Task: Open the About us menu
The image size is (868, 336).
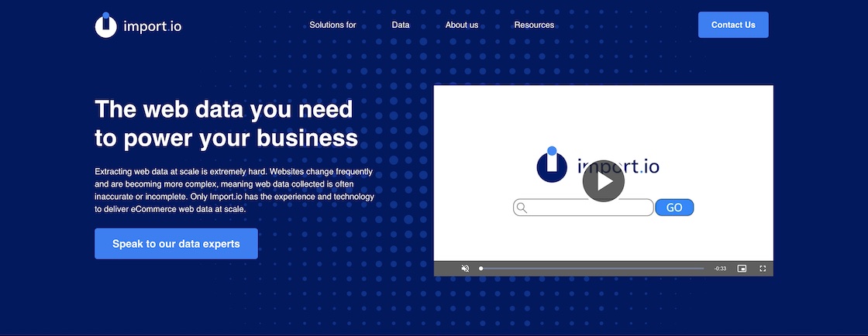Action: pyautogui.click(x=462, y=25)
